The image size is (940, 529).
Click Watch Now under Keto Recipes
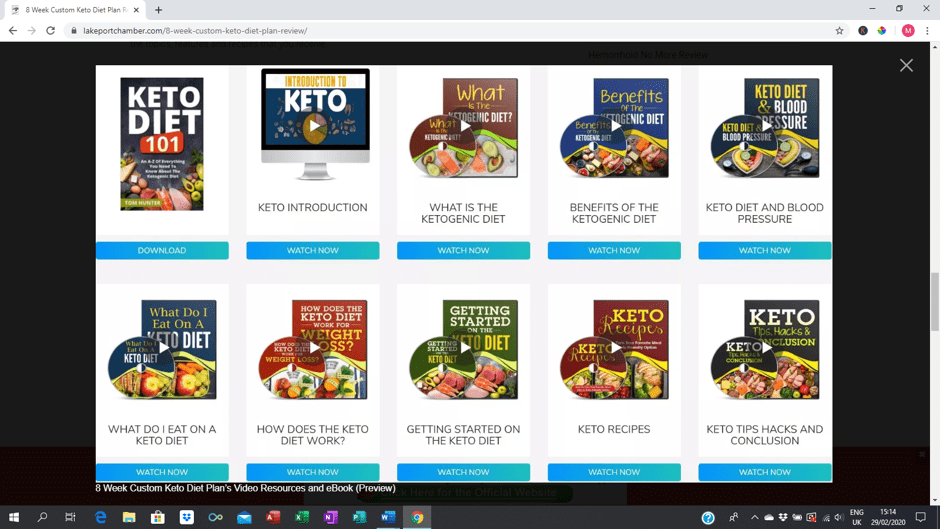[x=614, y=472]
